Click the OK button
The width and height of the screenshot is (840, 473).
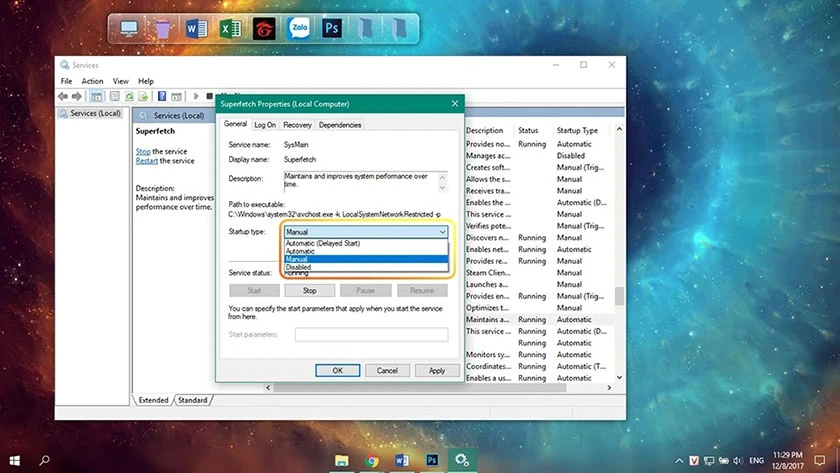tap(338, 370)
